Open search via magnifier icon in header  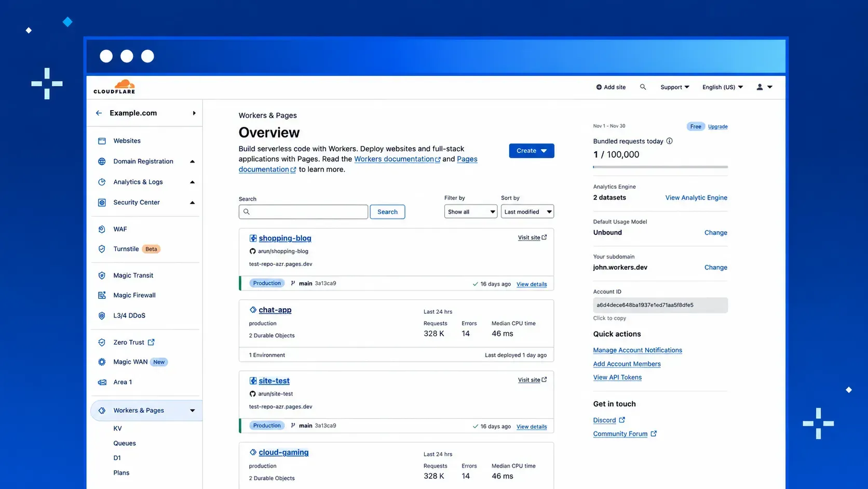[643, 87]
